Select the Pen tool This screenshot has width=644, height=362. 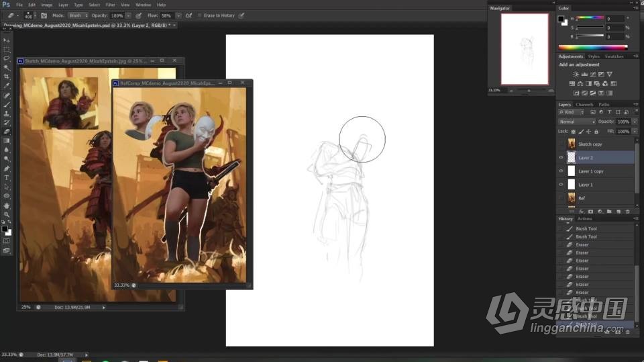click(7, 169)
